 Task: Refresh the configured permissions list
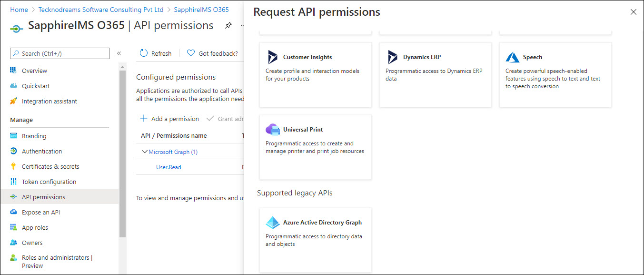point(156,53)
